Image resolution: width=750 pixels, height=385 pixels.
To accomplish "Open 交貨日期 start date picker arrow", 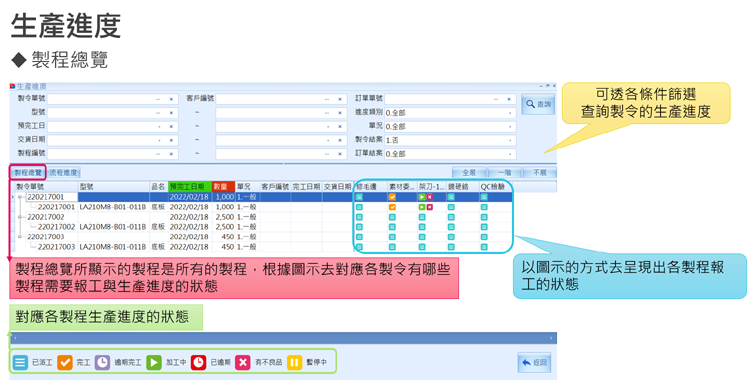I will coord(160,141).
